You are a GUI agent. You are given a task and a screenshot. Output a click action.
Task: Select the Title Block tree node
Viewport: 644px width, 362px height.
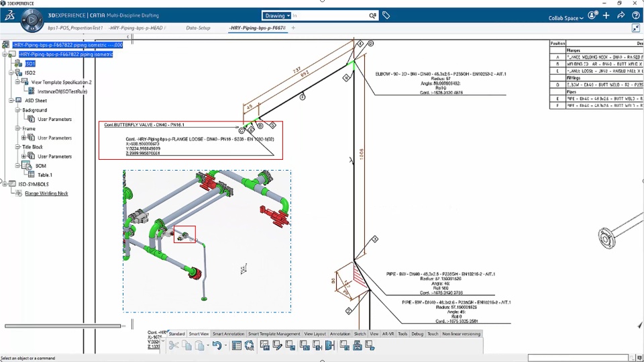coord(32,147)
